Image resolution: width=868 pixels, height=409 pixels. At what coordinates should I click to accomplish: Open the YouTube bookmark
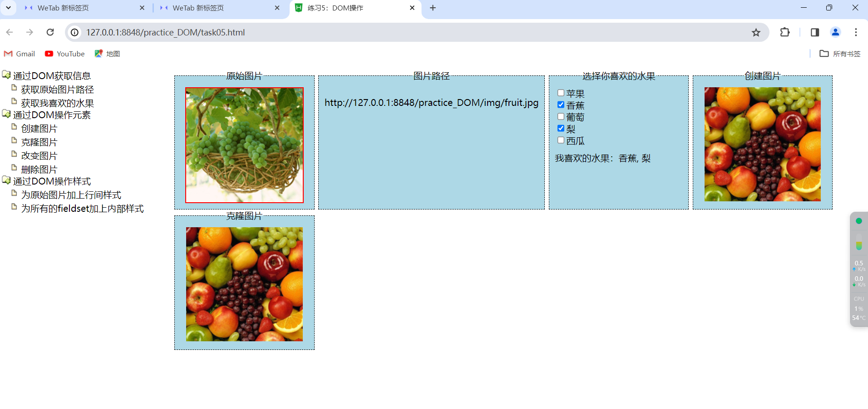click(65, 54)
